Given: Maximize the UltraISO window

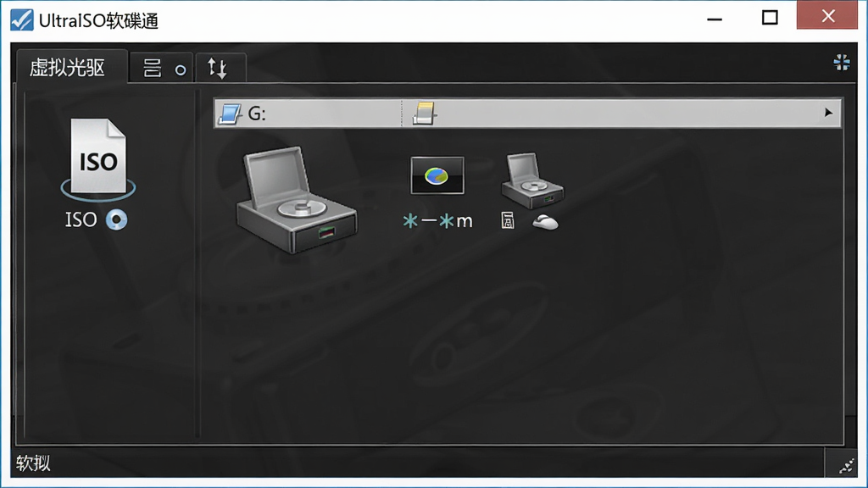Looking at the screenshot, I should pyautogui.click(x=770, y=18).
